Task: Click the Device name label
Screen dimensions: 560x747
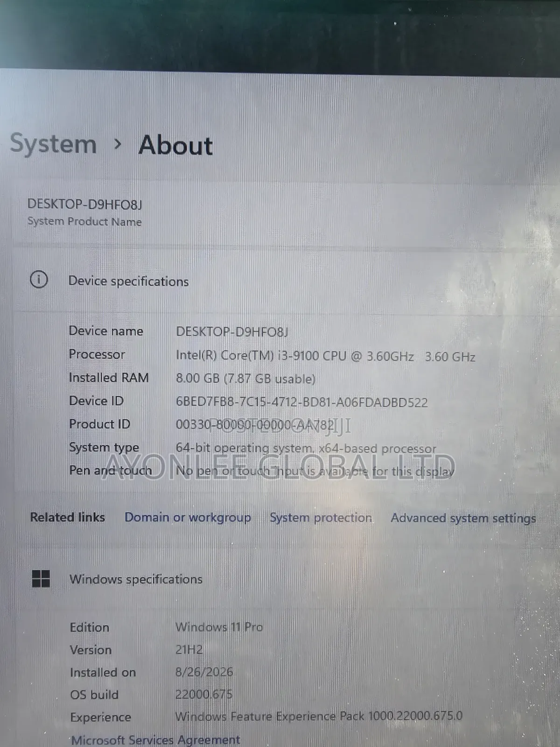Action: pos(106,331)
